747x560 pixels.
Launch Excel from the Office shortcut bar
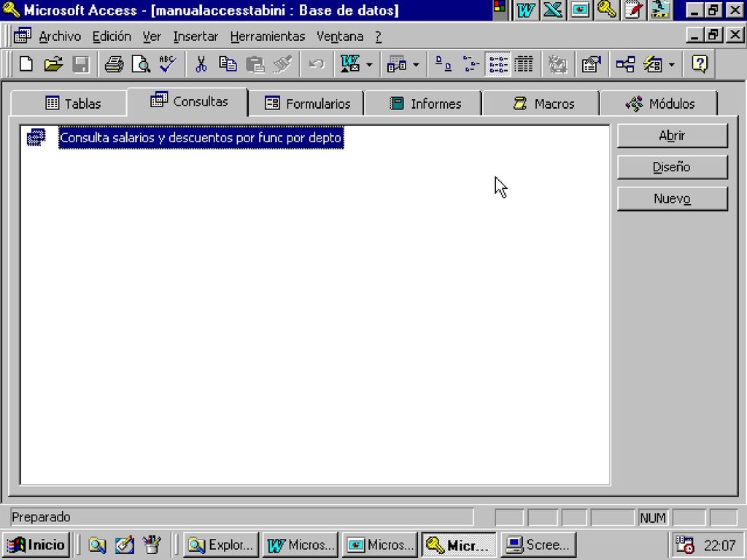tap(553, 10)
